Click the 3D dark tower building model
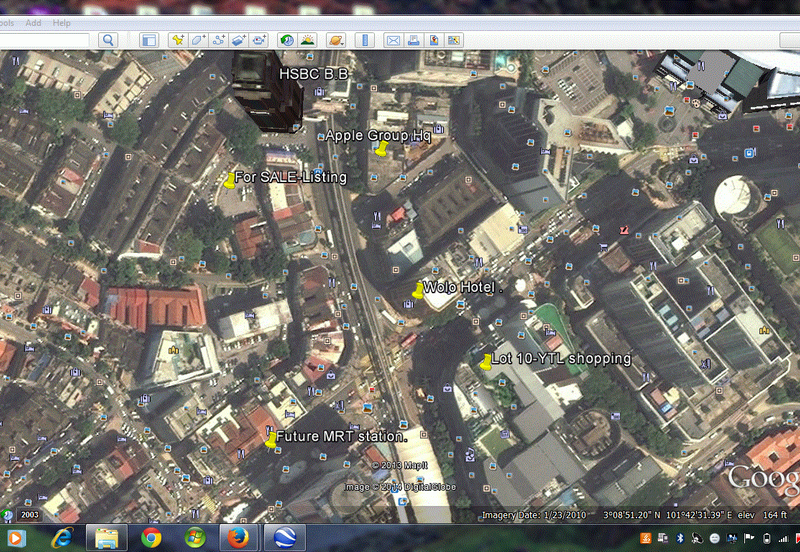Image resolution: width=800 pixels, height=552 pixels. tap(266, 92)
